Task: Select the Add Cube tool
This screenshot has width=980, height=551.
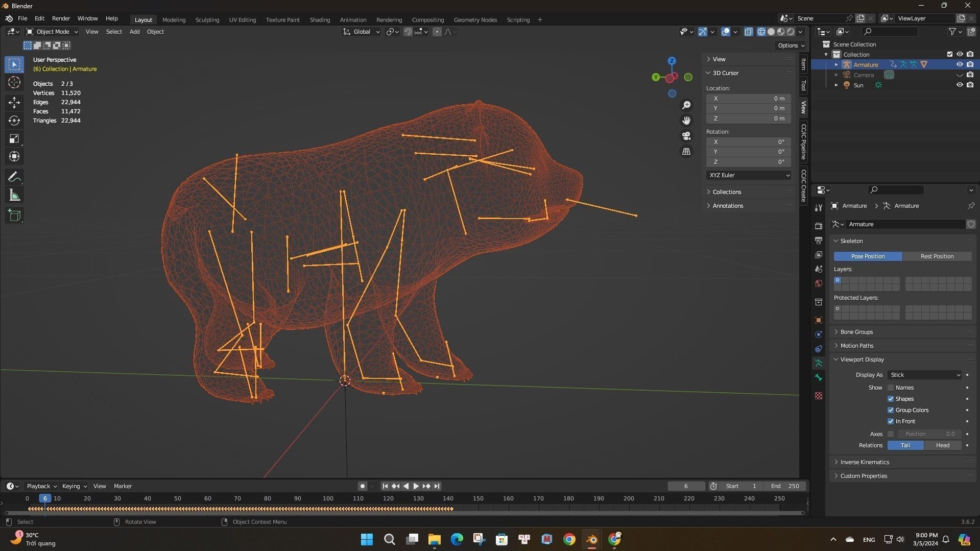Action: pyautogui.click(x=14, y=215)
